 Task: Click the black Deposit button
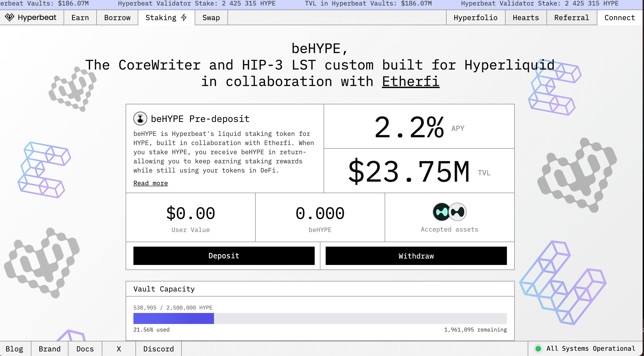pyautogui.click(x=224, y=256)
